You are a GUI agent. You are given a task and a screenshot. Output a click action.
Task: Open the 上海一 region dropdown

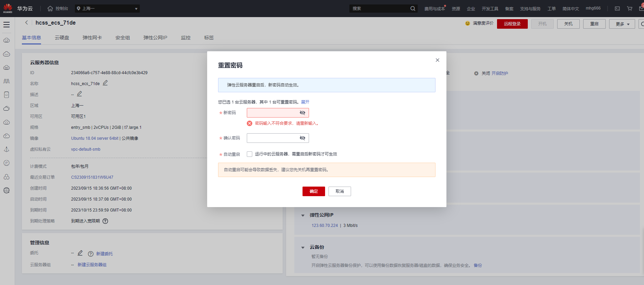[107, 9]
